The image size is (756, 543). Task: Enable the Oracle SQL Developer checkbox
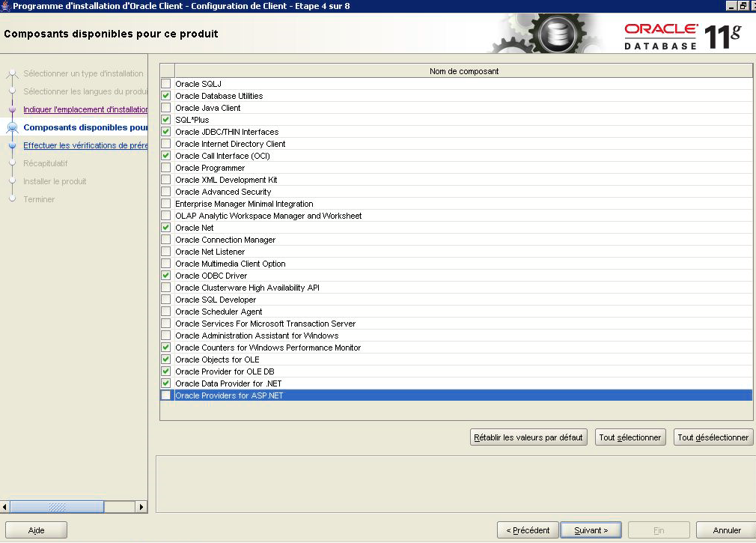pyautogui.click(x=166, y=300)
